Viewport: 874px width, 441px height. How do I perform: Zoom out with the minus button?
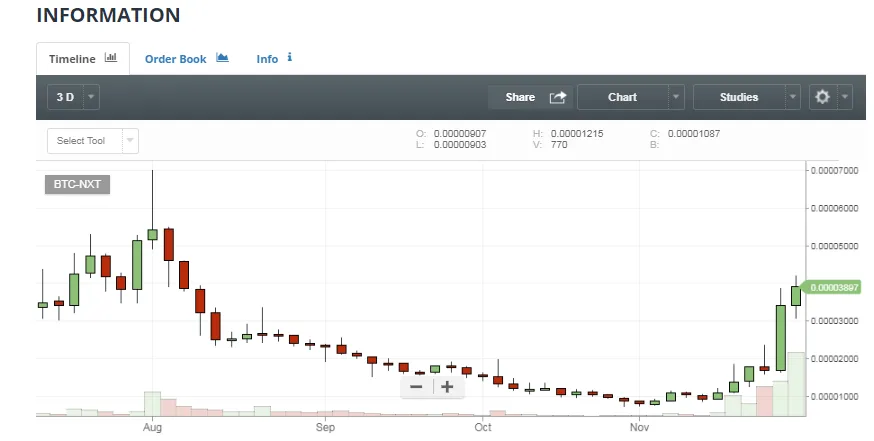click(416, 387)
